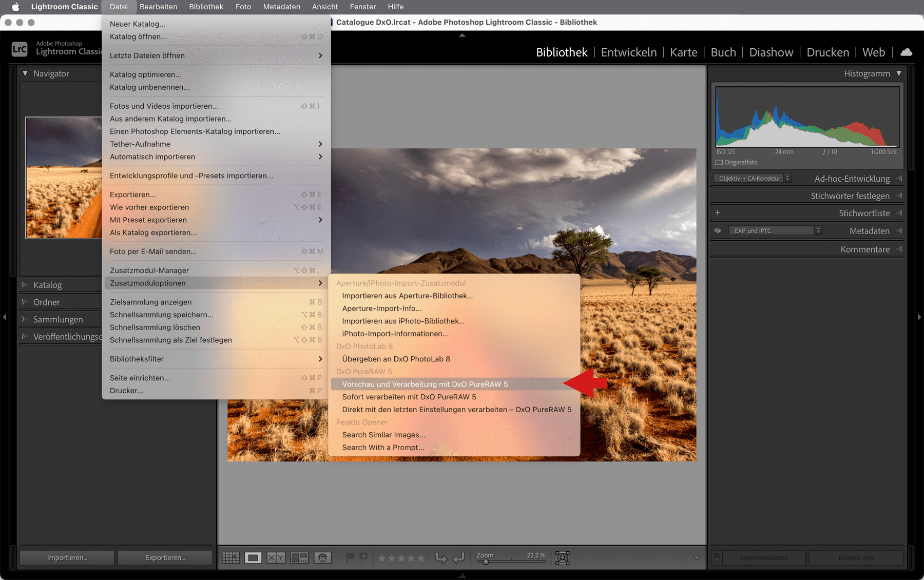The width and height of the screenshot is (924, 580).
Task: Switch to the Diashow module
Action: (771, 52)
